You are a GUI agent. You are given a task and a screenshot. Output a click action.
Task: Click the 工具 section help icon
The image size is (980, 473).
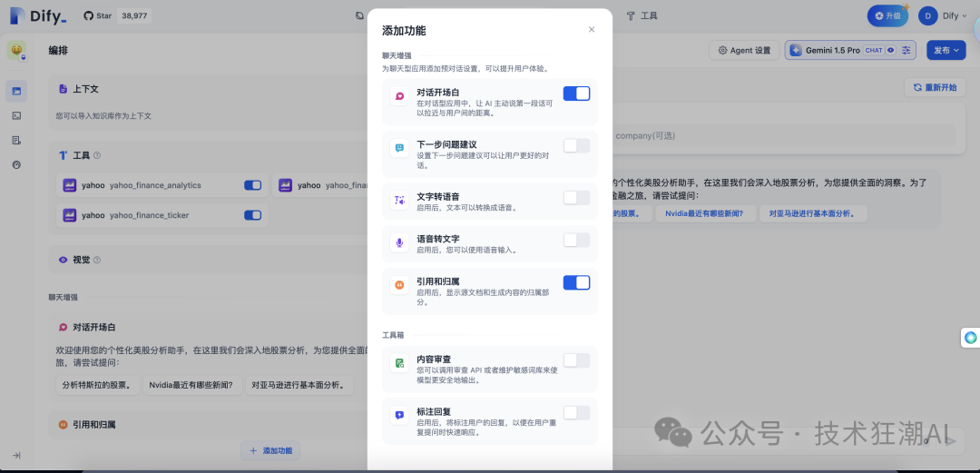[97, 155]
